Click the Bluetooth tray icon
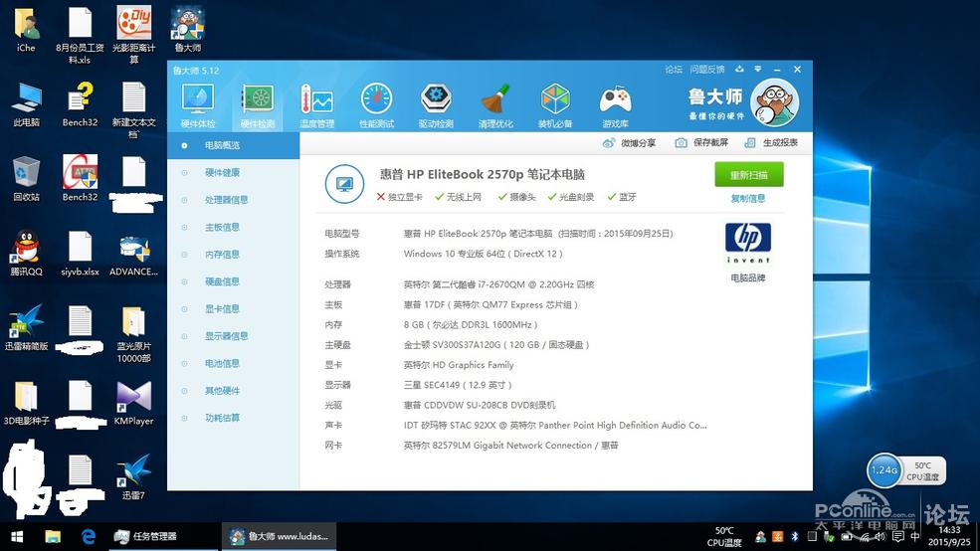Image resolution: width=980 pixels, height=551 pixels. point(795,537)
